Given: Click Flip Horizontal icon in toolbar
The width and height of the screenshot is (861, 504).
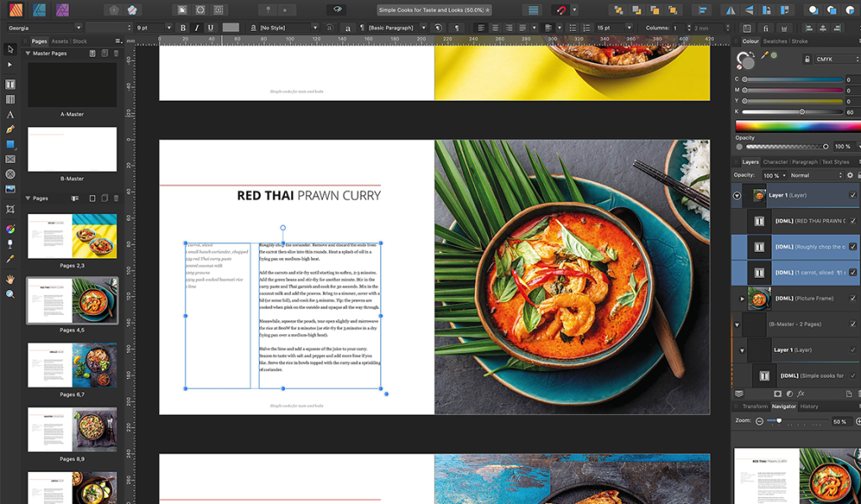Looking at the screenshot, I should [731, 10].
